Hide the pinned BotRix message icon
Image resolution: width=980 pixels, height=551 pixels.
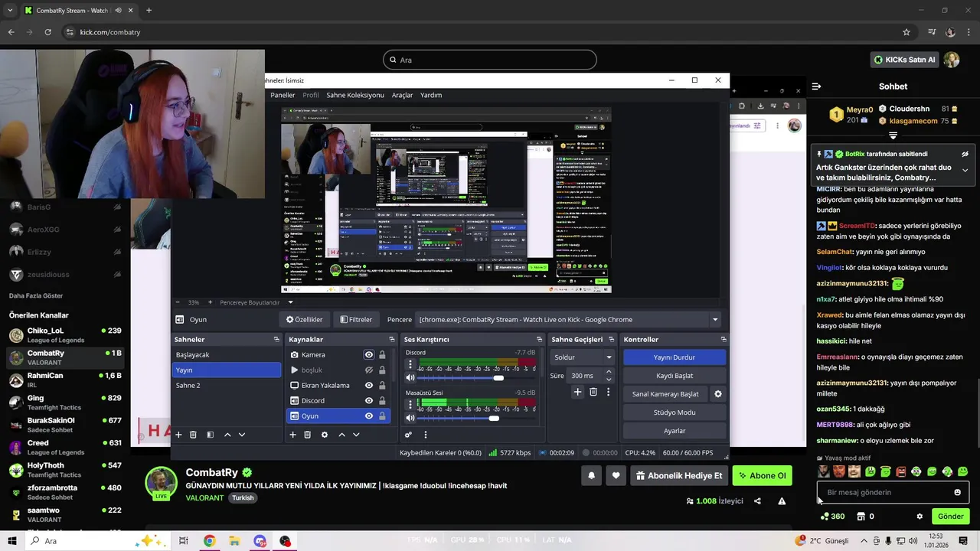(x=965, y=154)
